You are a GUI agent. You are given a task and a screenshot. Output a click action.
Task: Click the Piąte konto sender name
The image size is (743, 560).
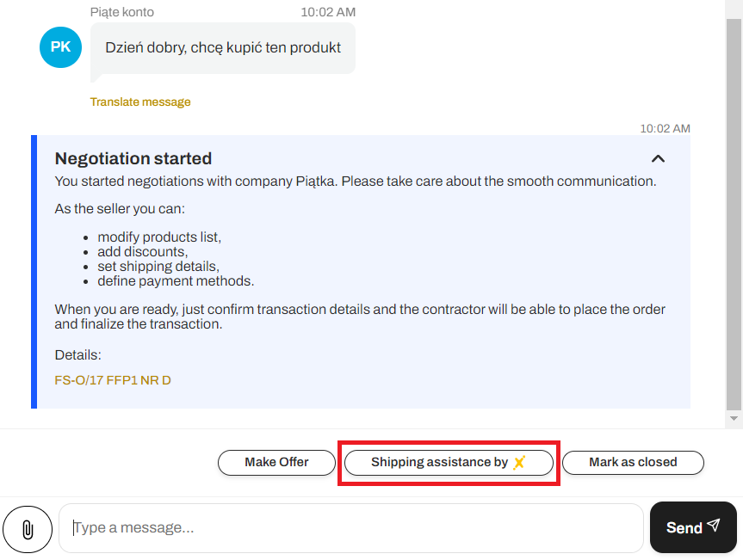121,12
